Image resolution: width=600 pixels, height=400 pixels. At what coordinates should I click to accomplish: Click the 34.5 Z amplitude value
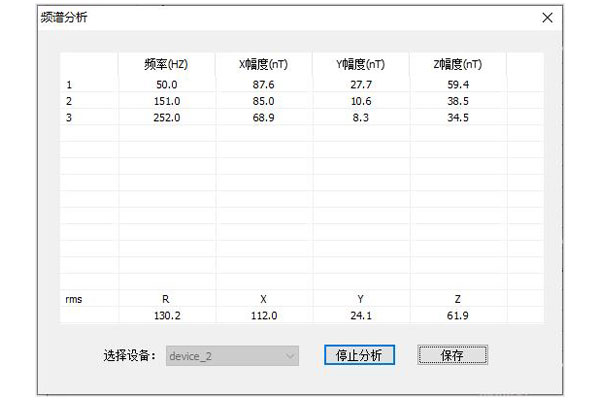[457, 117]
